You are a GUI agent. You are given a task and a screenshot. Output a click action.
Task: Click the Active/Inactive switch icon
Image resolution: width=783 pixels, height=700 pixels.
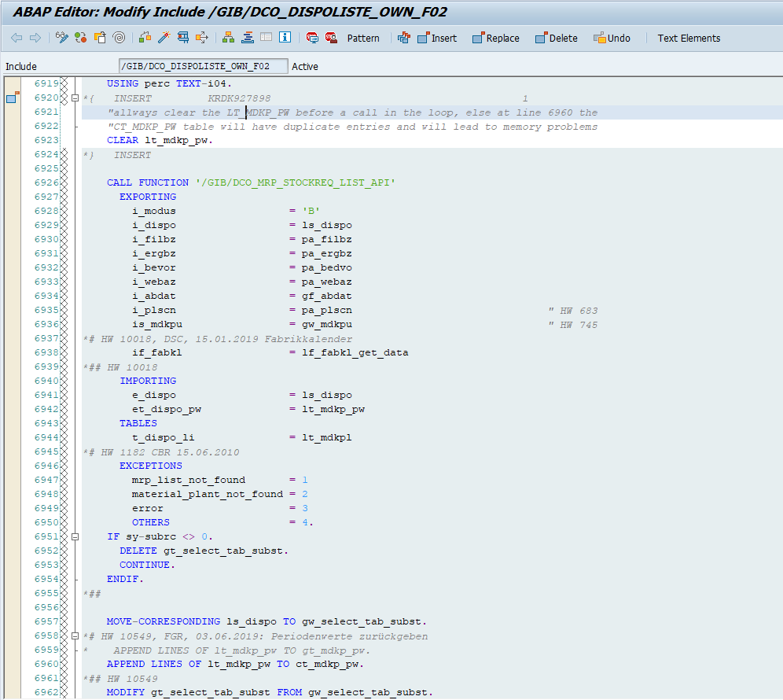[81, 38]
